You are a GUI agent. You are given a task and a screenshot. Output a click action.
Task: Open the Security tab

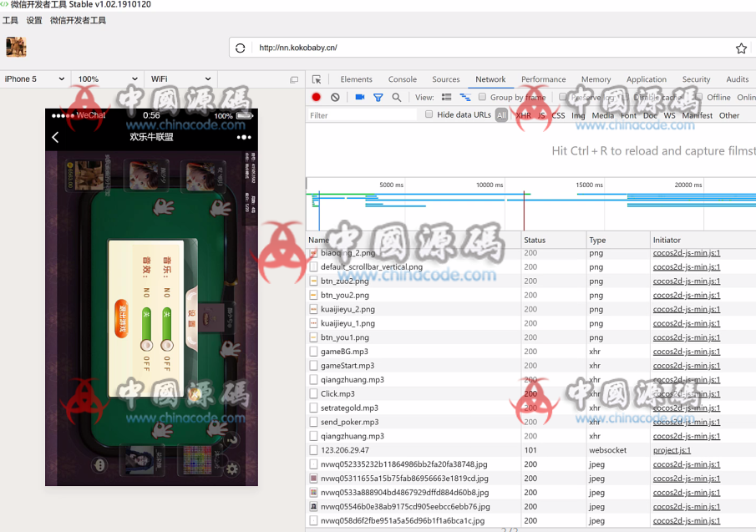tap(696, 79)
